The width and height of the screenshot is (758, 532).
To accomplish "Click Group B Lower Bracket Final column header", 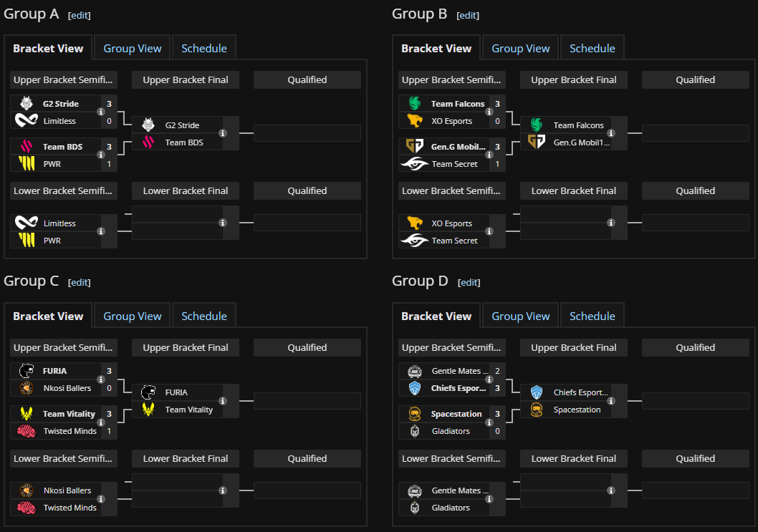I will 573,191.
